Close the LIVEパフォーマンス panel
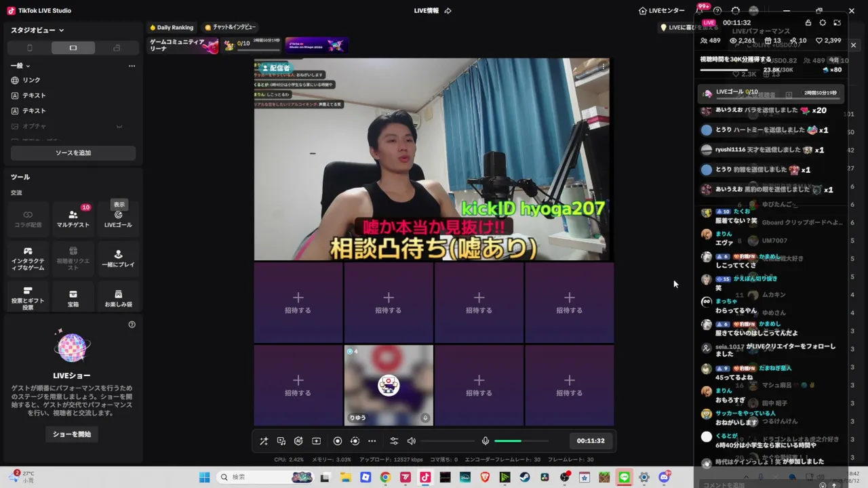868x488 pixels. tap(854, 45)
